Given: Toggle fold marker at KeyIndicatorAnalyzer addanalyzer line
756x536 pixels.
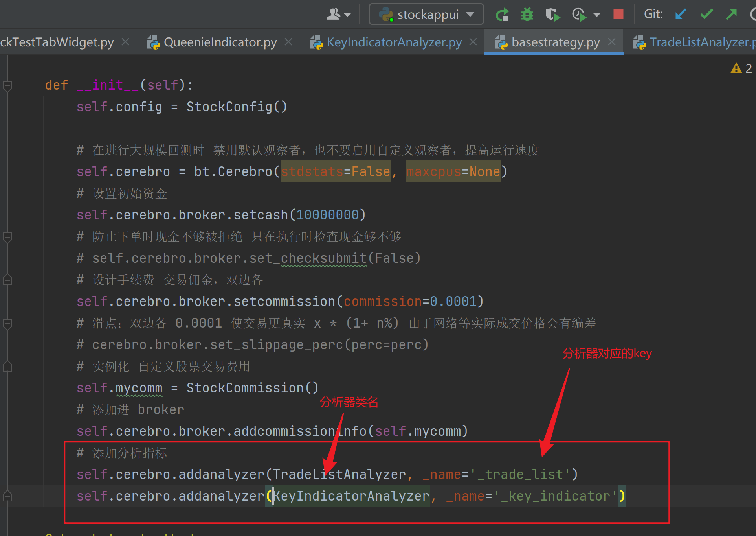Looking at the screenshot, I should [7, 496].
